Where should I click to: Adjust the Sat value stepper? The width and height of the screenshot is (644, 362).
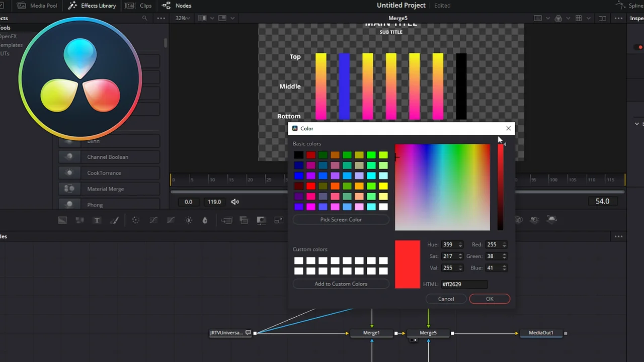click(460, 256)
